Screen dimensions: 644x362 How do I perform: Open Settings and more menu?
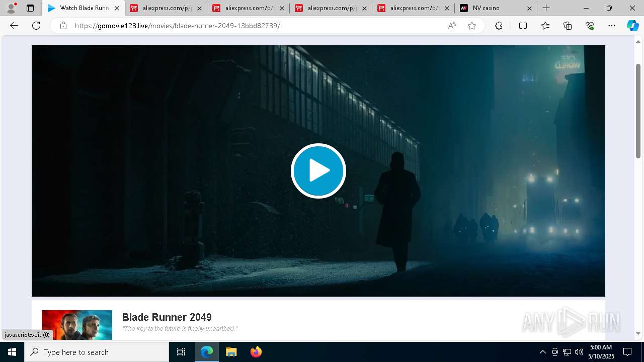pos(612,26)
